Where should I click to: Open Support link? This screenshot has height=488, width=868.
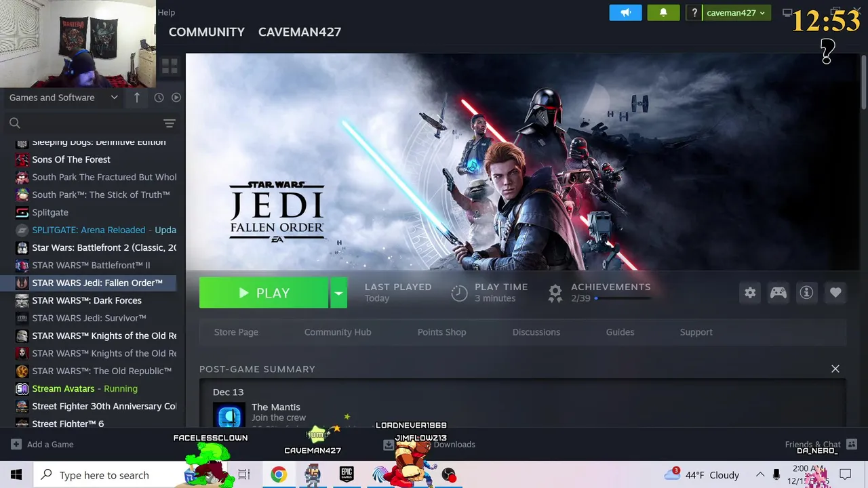click(x=696, y=332)
